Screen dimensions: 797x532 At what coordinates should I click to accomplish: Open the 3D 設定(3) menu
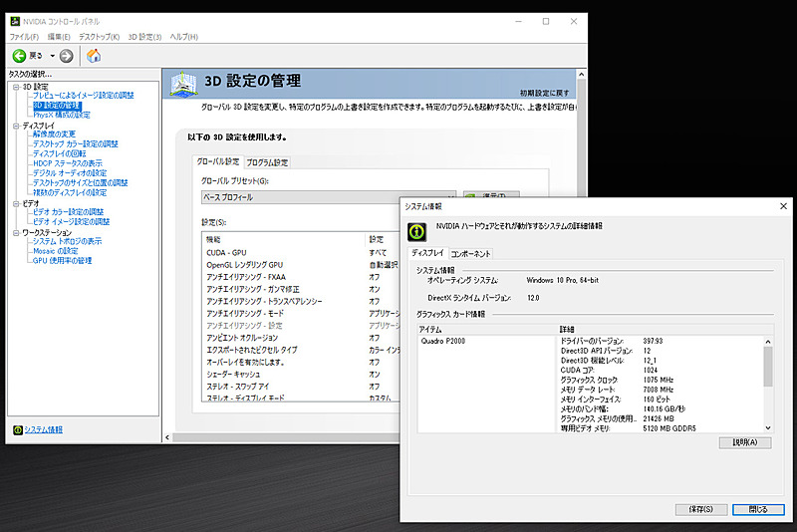[144, 37]
